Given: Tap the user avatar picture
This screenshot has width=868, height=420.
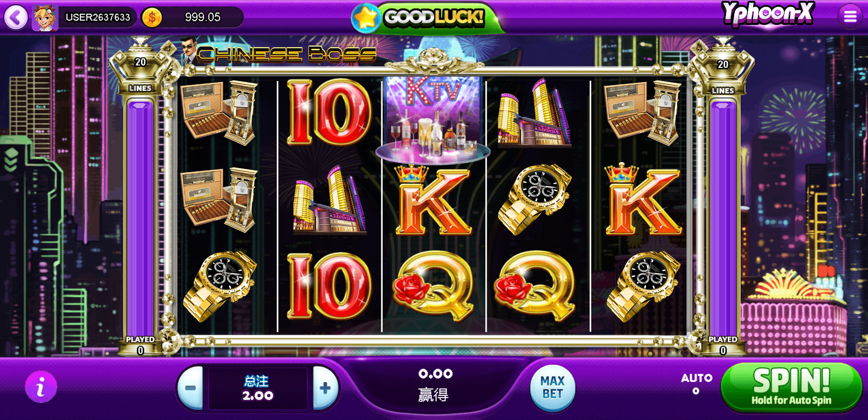Looking at the screenshot, I should point(45,18).
